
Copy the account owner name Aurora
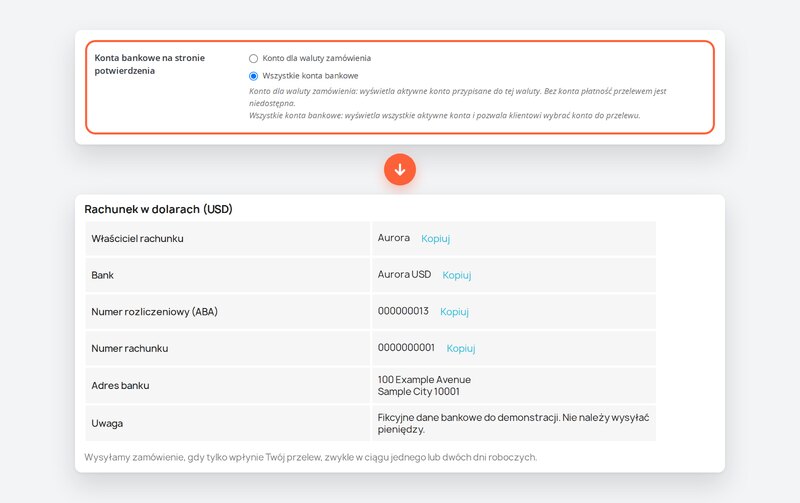pos(435,238)
